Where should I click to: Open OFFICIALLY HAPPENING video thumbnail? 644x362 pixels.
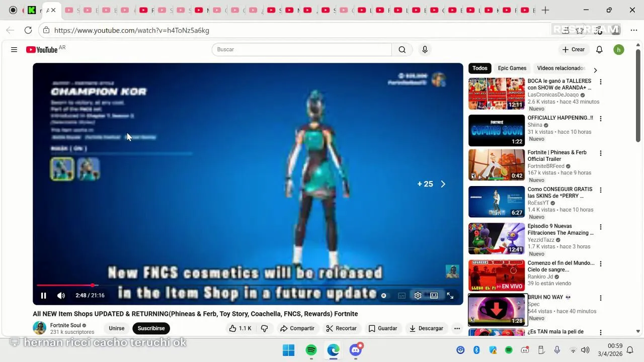(497, 130)
